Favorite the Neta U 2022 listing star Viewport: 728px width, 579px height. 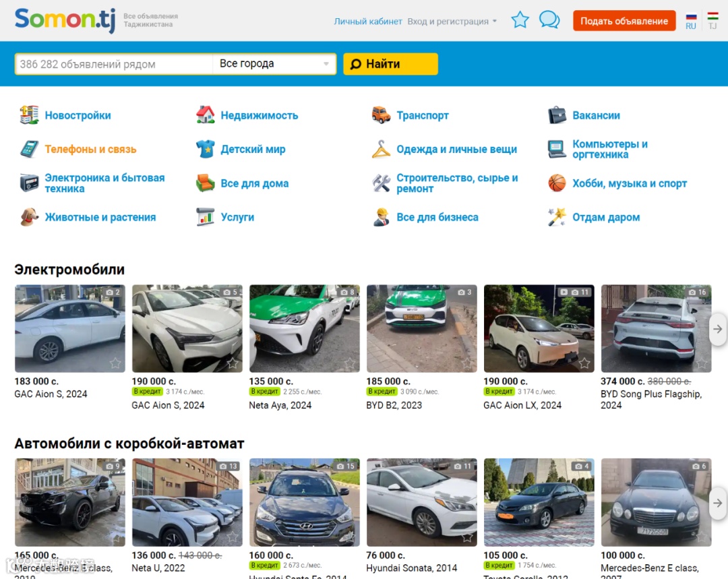[x=233, y=537]
